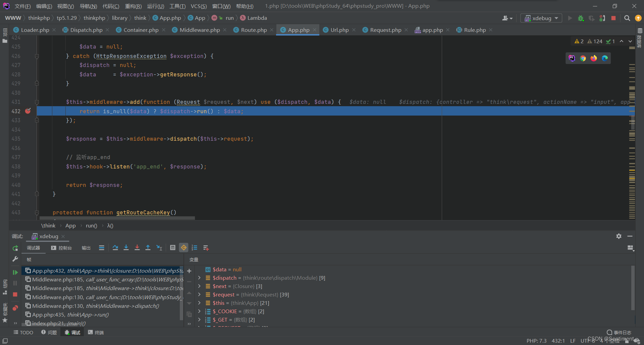Screen dimensions: 644x345
Task: Click Force Step Into red arrow icon
Action: (x=137, y=248)
